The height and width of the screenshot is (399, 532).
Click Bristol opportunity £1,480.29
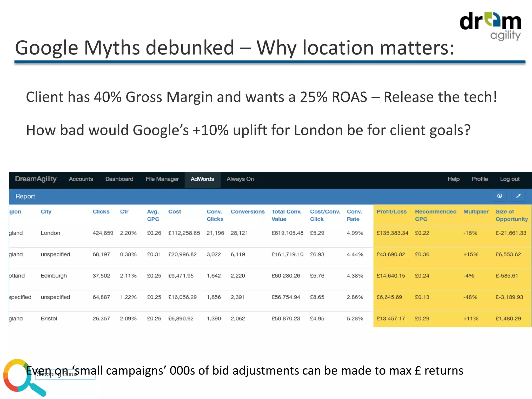click(x=508, y=318)
